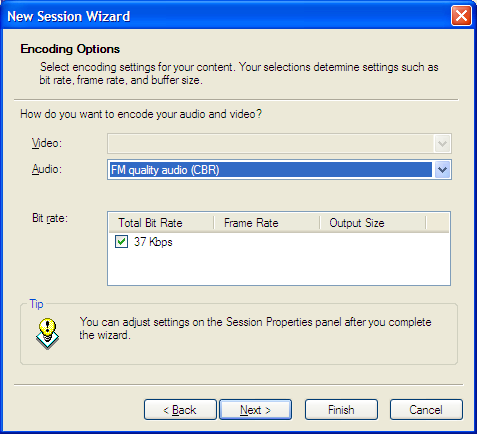Go to the previous step with Back

[180, 410]
